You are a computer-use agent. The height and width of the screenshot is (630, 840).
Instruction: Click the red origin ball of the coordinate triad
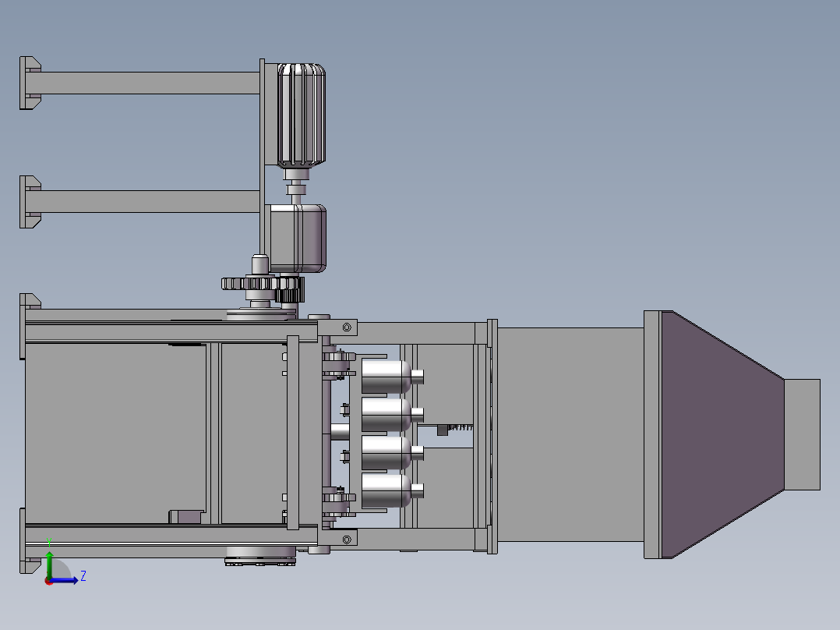(x=49, y=581)
